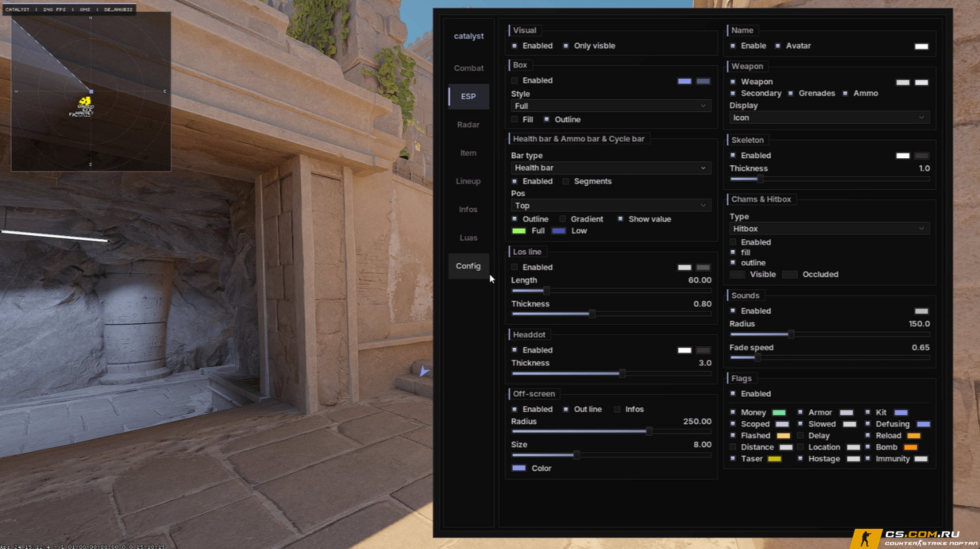
Task: Switch to the Luas tab
Action: [468, 238]
